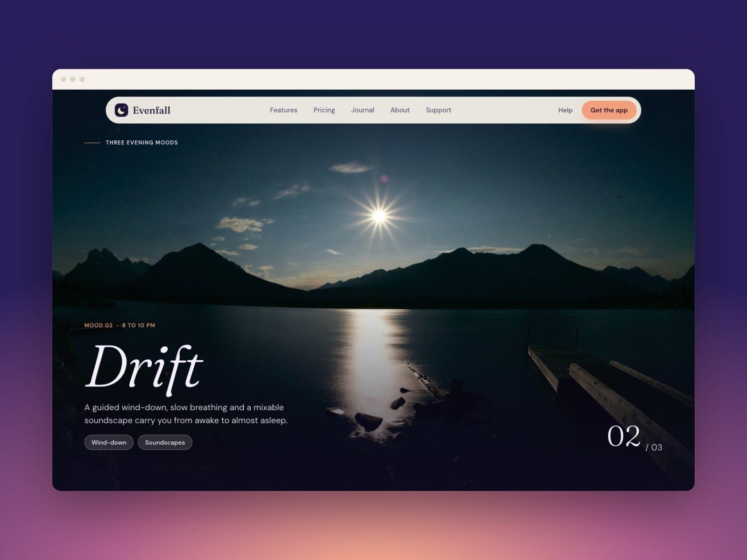Click the guided wind-down description paragraph

click(186, 414)
